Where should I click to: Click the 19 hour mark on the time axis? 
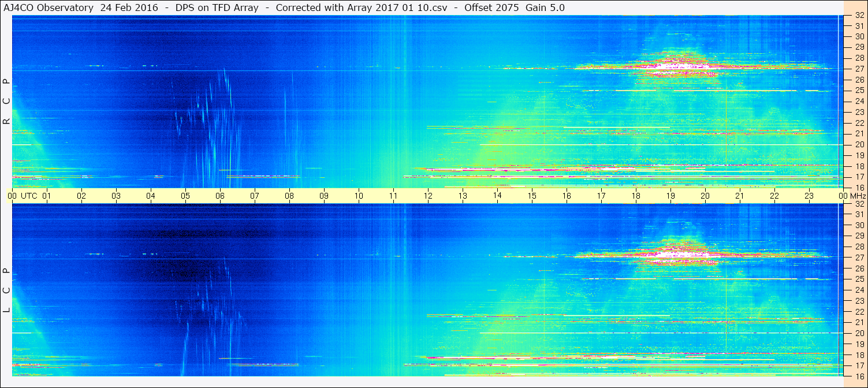[x=670, y=196]
